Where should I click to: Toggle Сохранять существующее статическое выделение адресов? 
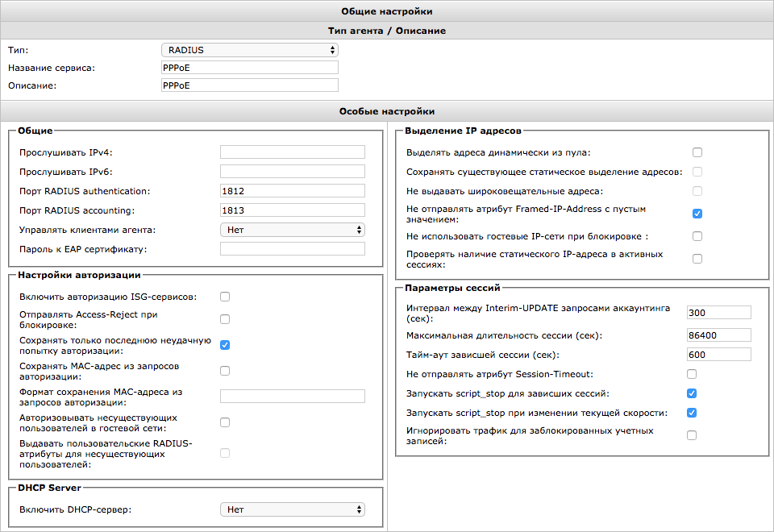[697, 172]
